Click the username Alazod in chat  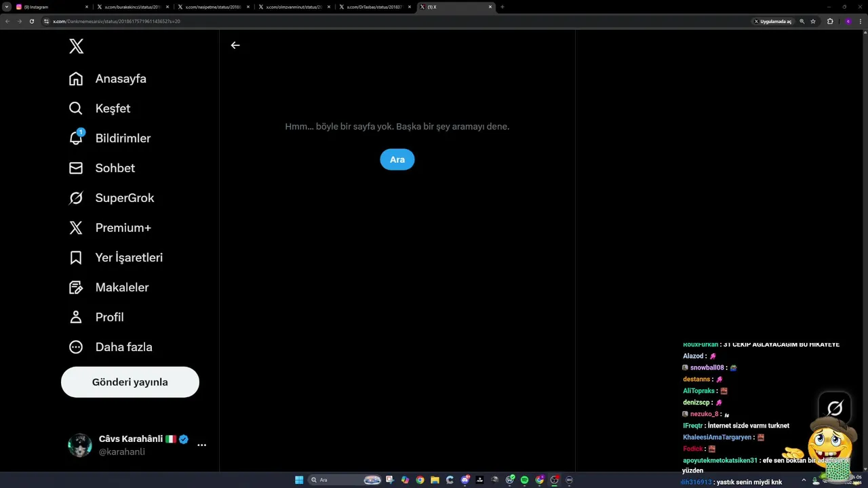(694, 356)
